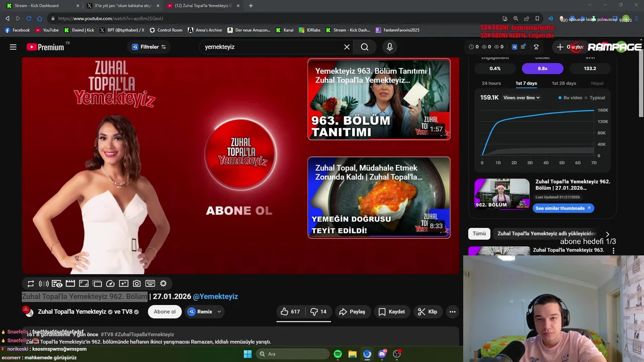Switch to the X'te yiit jan tab

pos(123,6)
